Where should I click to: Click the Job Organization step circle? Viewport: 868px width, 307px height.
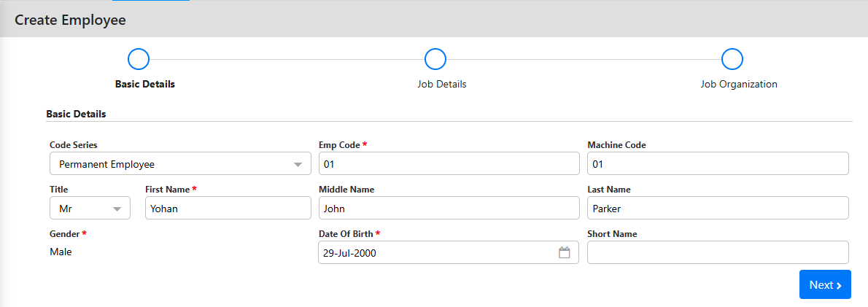coord(732,59)
